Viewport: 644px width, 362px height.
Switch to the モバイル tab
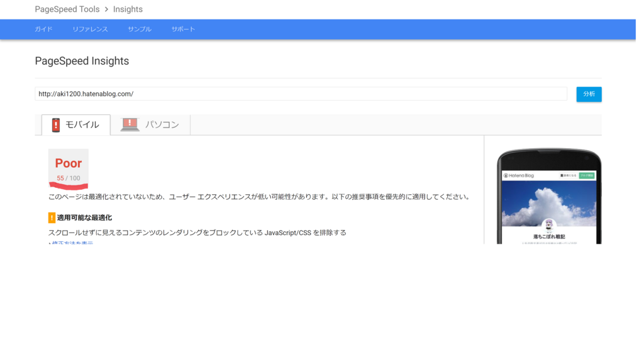(76, 125)
